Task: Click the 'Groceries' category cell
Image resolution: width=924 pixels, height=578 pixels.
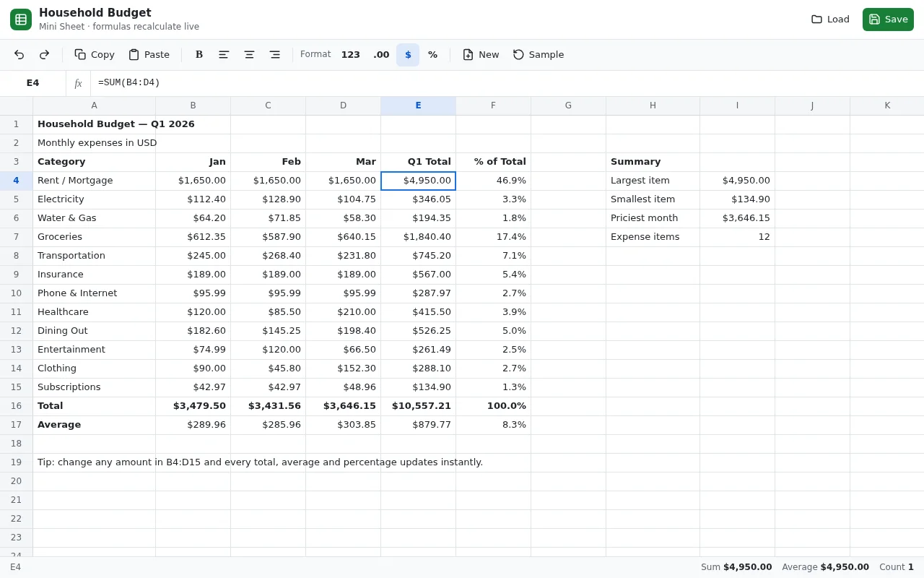Action: click(x=94, y=237)
